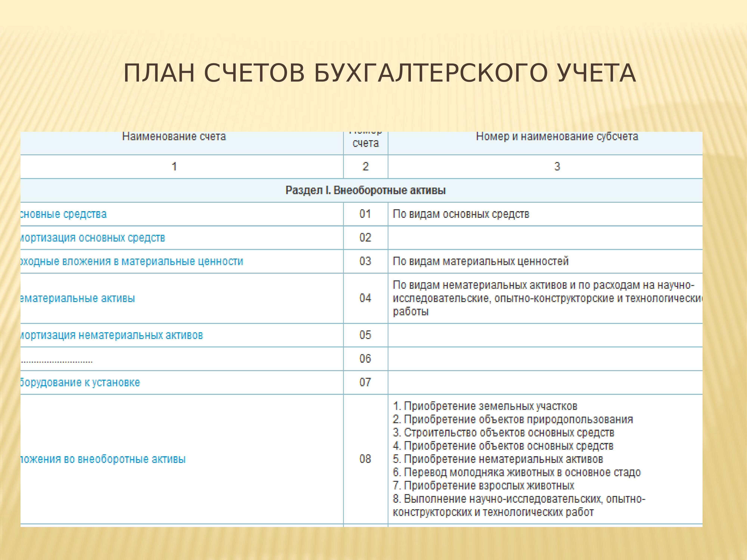747x560 pixels.
Task: Click '3. Строительство объектов основных средств'
Action: click(x=503, y=432)
